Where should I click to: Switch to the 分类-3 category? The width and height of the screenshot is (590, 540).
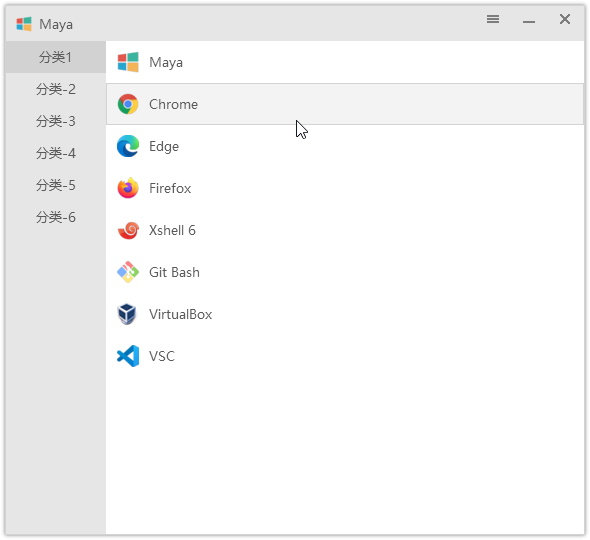pyautogui.click(x=55, y=121)
